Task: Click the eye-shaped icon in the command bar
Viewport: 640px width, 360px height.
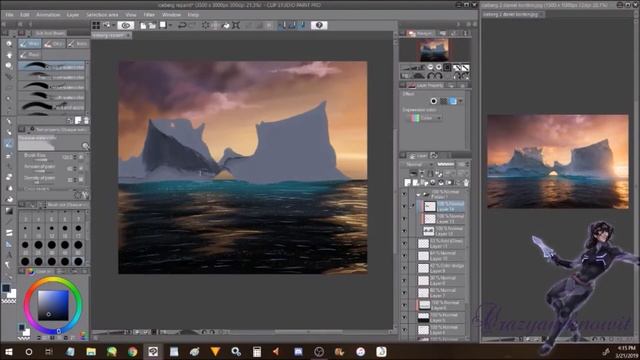Action: pyautogui.click(x=126, y=25)
